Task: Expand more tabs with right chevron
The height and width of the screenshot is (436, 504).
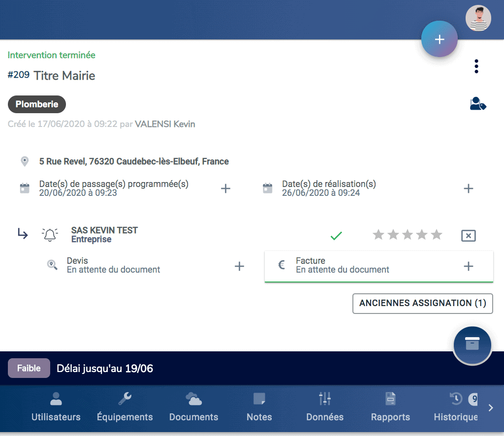Action: coord(491,408)
